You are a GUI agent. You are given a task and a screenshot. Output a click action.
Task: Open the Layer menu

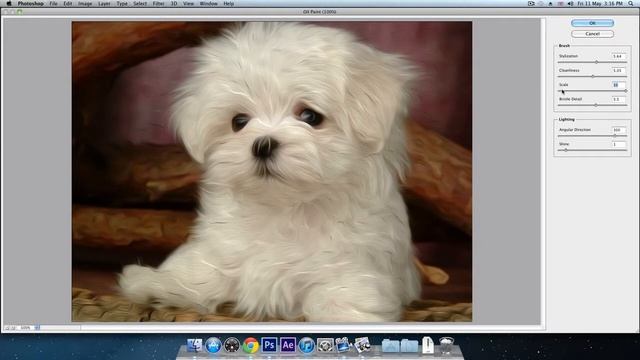click(x=104, y=4)
